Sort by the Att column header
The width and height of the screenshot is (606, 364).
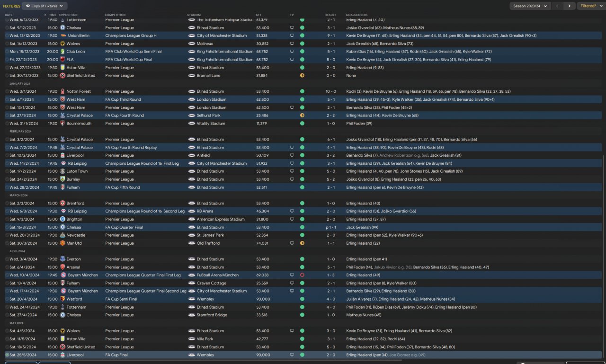(x=258, y=15)
